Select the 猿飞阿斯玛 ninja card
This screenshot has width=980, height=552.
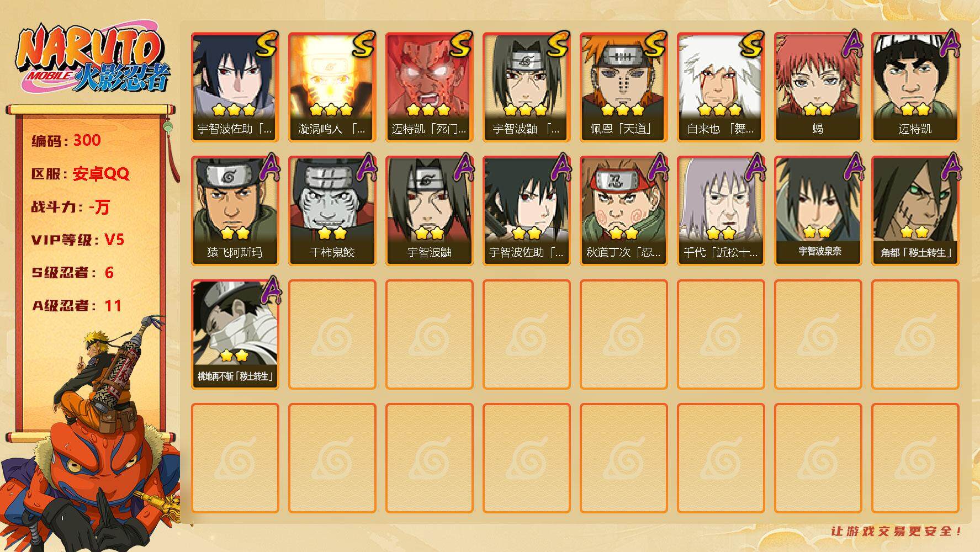[x=235, y=211]
